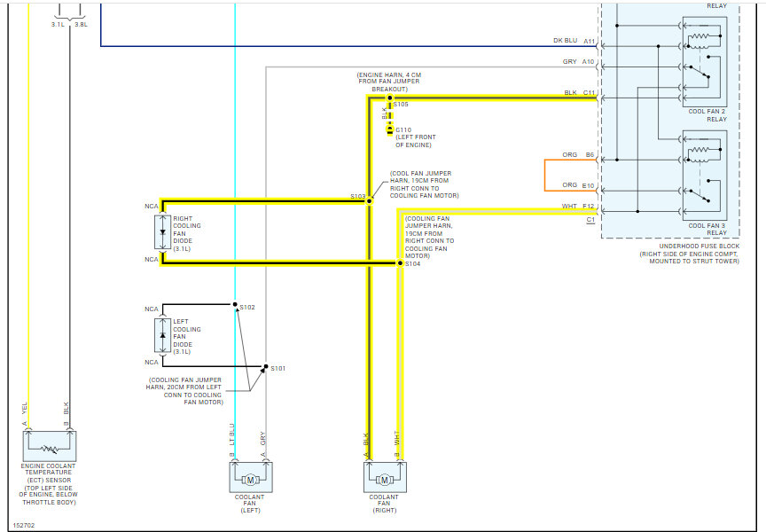
Task: Click the "LEFT COOLING FAN DIODE (3.1L)" label
Action: click(187, 337)
